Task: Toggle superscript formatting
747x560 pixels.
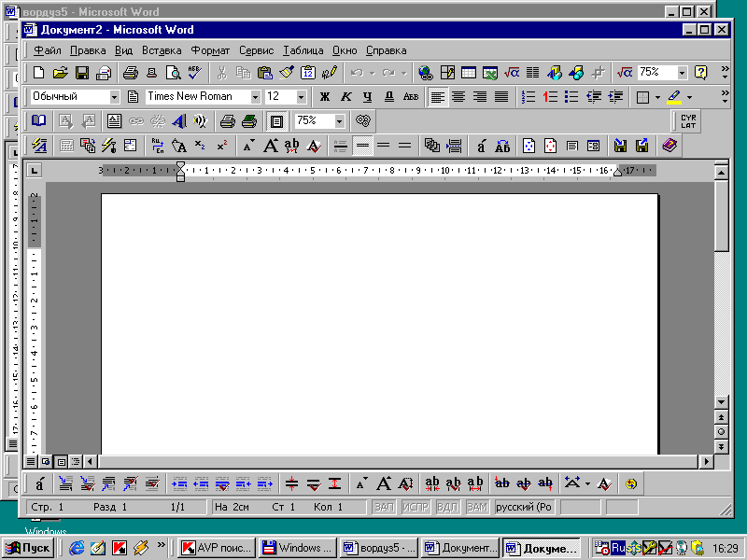Action: click(222, 146)
